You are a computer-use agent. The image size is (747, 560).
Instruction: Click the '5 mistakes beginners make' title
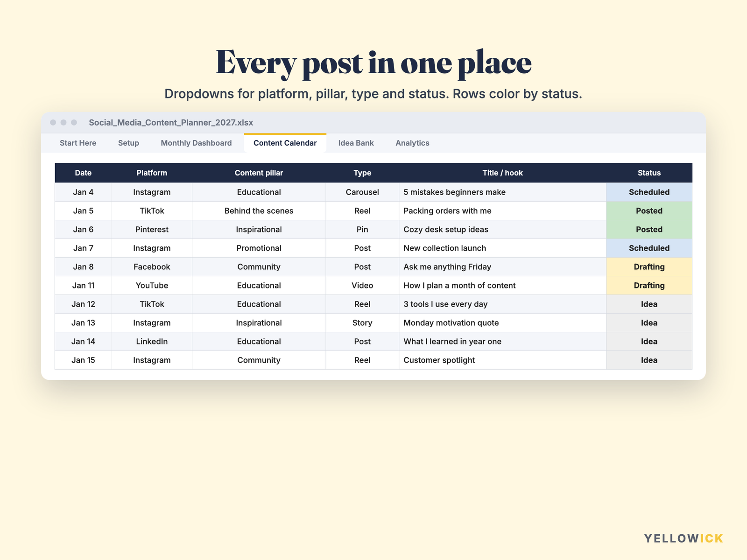454,192
